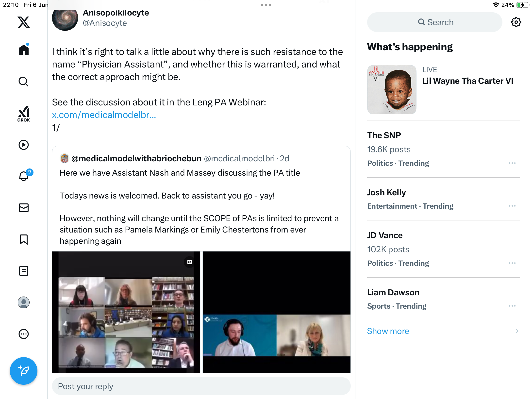
Task: Open more options for JD Vance trend
Action: tap(512, 263)
